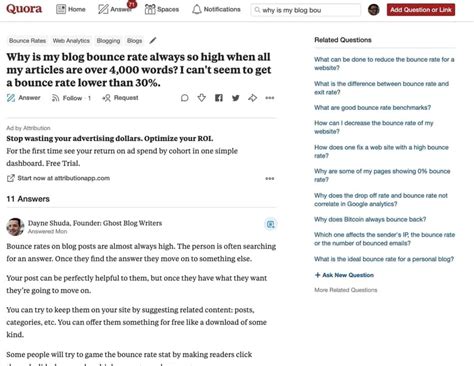Open ideal bounce rate for personal blog question

point(384,259)
